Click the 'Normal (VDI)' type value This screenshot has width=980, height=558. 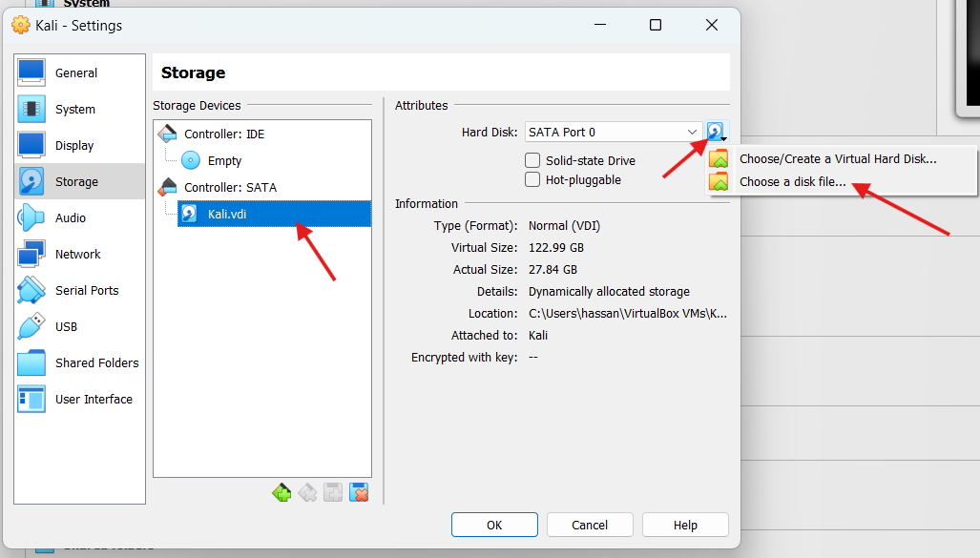tap(564, 225)
